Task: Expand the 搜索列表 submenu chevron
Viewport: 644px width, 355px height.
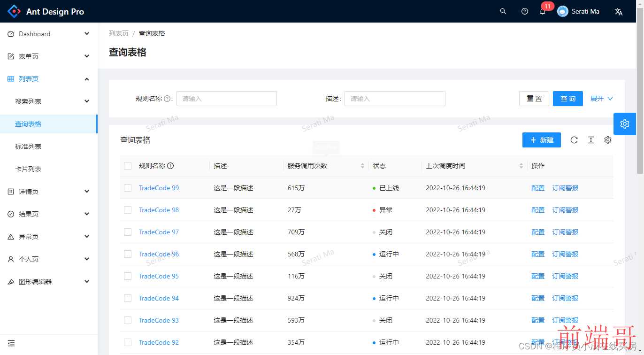Action: pyautogui.click(x=87, y=101)
